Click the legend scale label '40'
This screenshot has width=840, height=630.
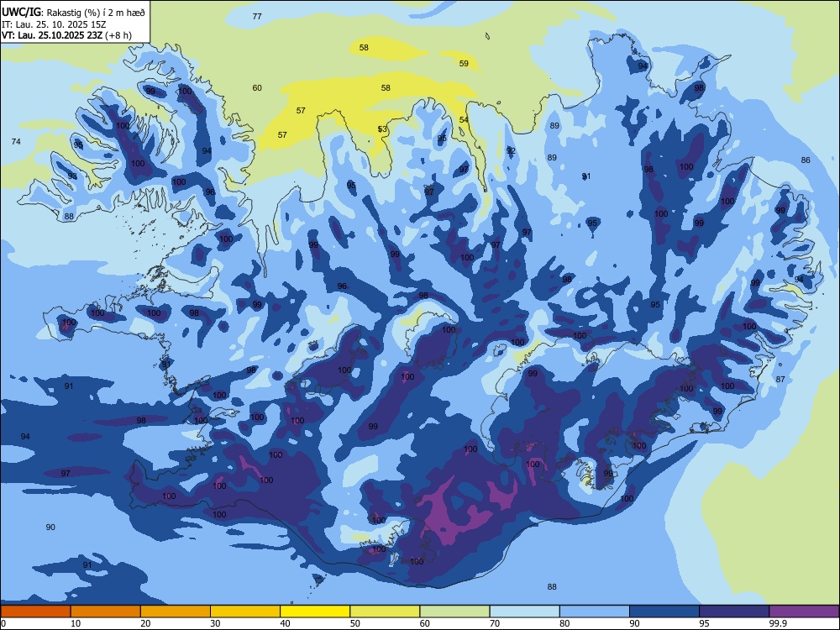285,623
